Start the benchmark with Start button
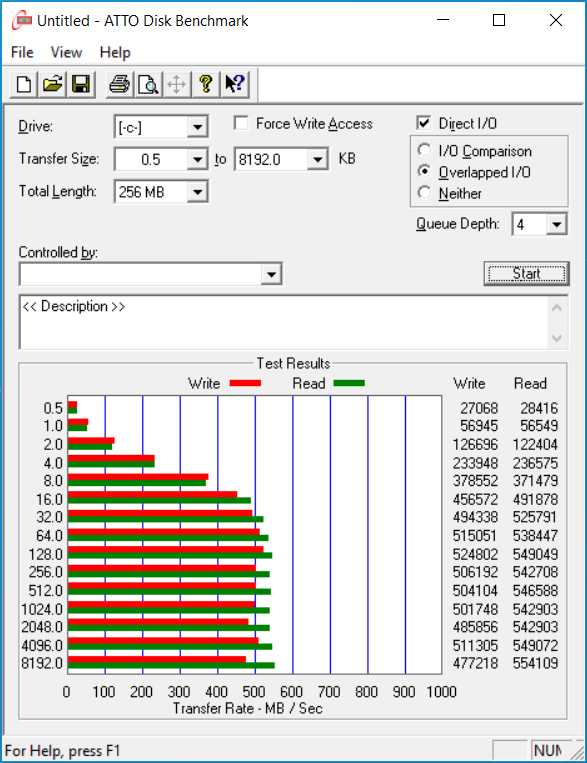Viewport: 587px width, 763px height. pyautogui.click(x=527, y=273)
